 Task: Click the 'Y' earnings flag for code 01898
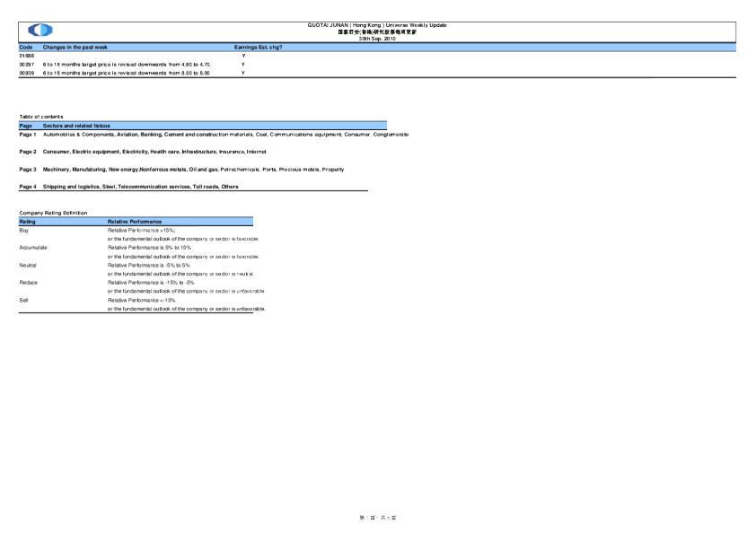243,56
